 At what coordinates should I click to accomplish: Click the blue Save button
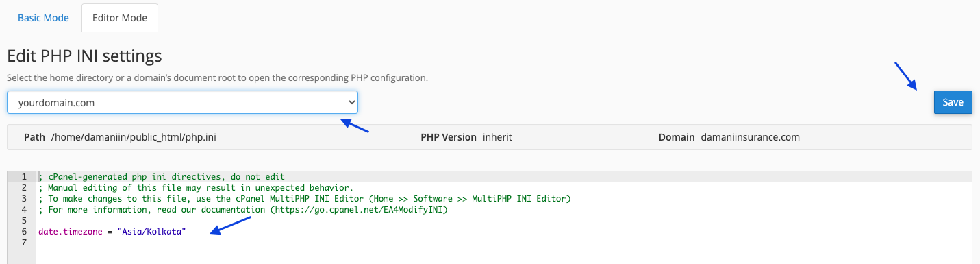click(953, 102)
